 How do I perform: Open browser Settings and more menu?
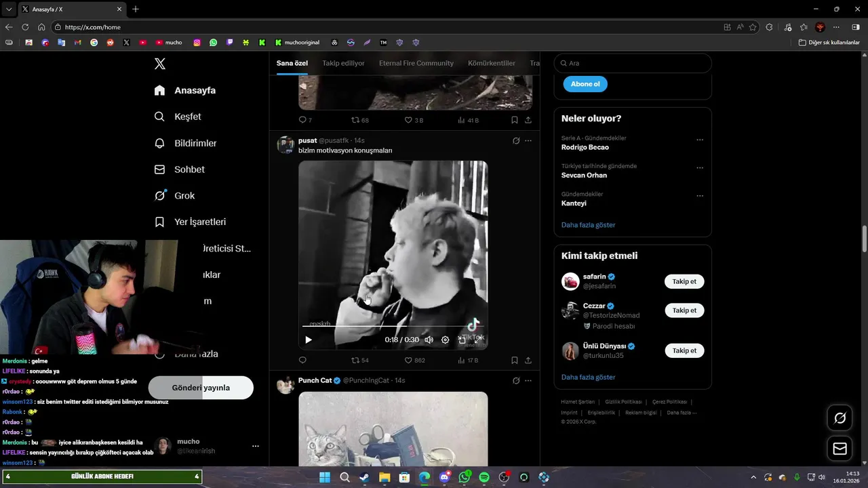836,27
